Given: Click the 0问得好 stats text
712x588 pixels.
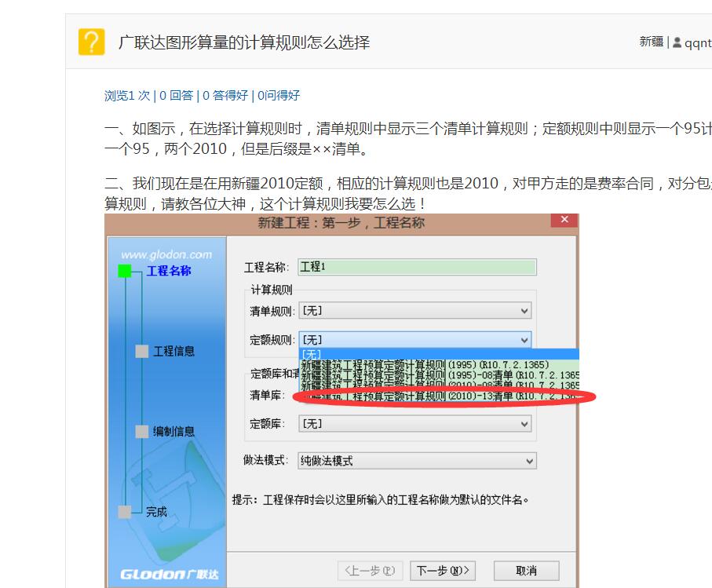Looking at the screenshot, I should point(279,95).
